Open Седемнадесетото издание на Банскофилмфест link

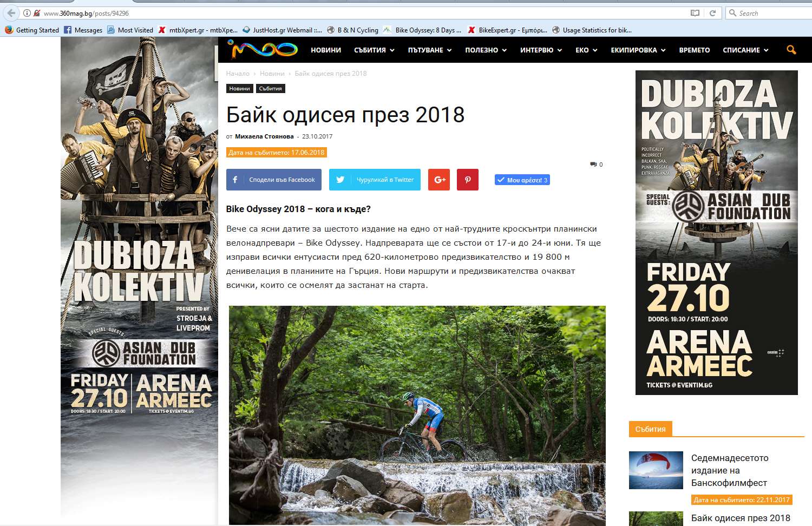coord(730,470)
